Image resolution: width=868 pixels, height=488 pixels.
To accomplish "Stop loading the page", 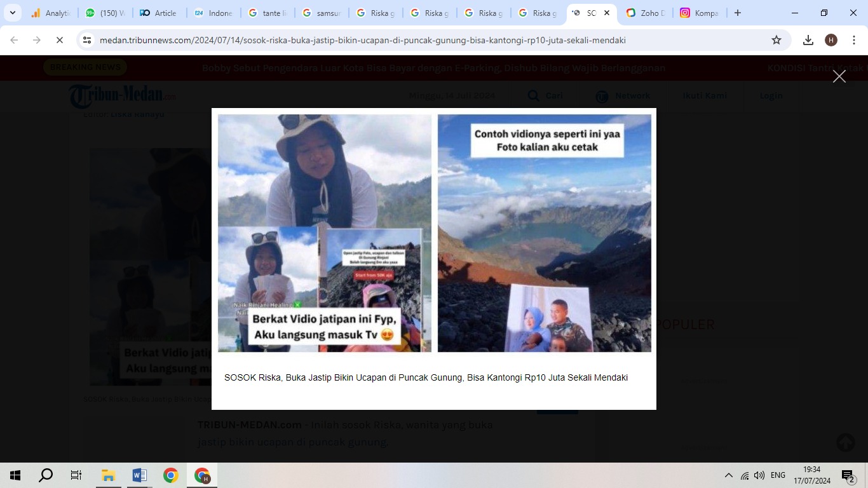I will click(x=59, y=40).
